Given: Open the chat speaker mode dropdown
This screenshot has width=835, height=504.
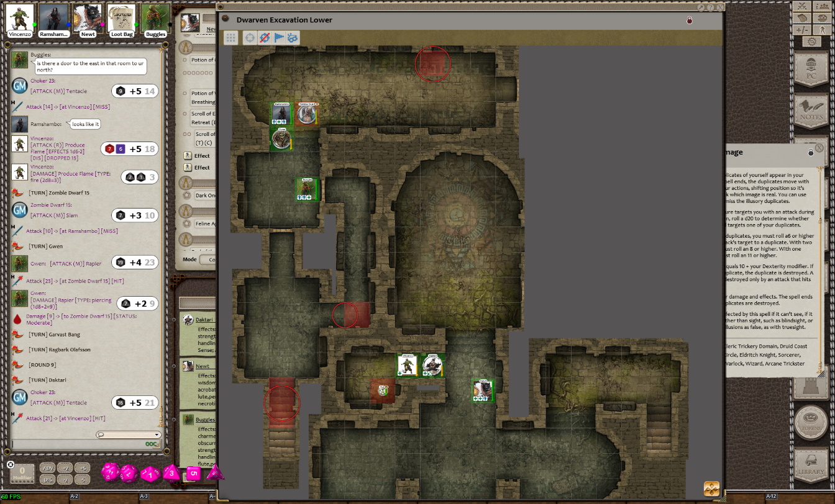Looking at the screenshot, I should click(128, 434).
